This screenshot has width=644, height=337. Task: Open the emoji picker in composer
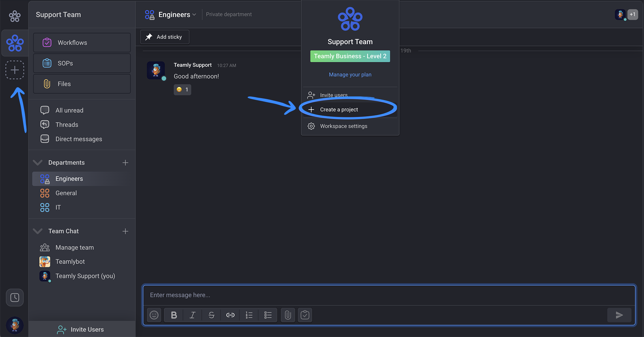point(154,315)
